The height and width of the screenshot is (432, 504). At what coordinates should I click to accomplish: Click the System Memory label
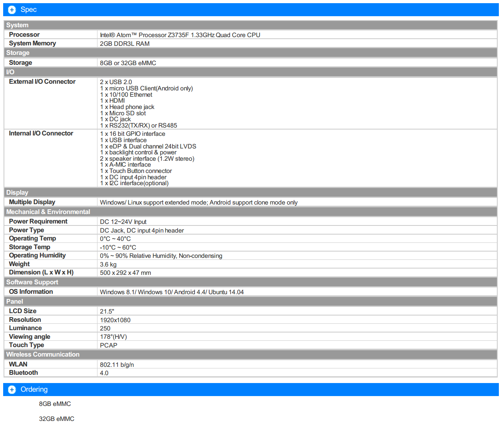32,43
